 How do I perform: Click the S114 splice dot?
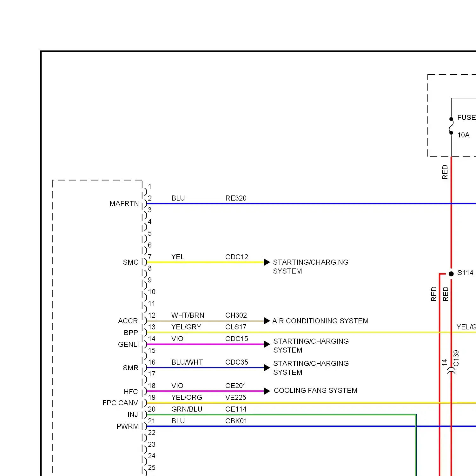[451, 274]
